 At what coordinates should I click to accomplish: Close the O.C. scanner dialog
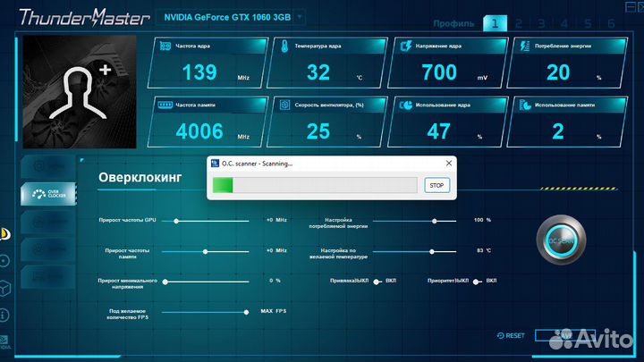point(449,164)
